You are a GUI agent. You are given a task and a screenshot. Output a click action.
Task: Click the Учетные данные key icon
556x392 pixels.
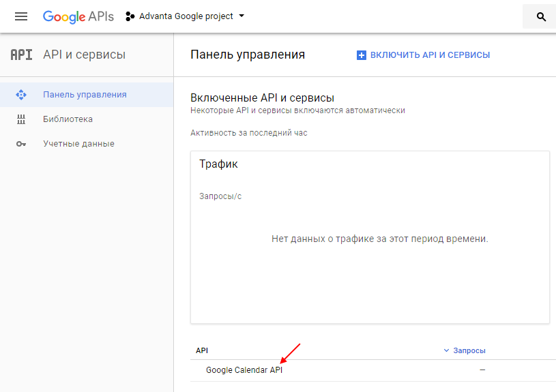pos(21,144)
